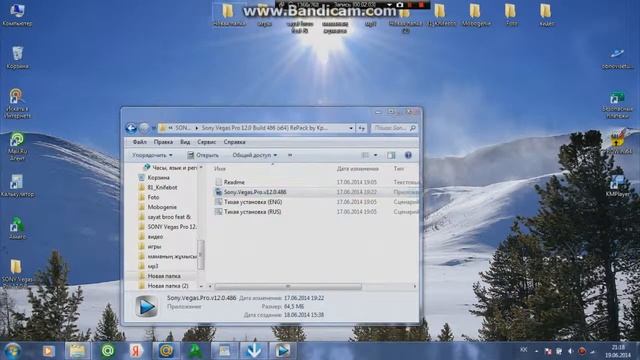Click the Sony Vegas preview icon in details pane
640x360 pixels.
[x=147, y=306]
